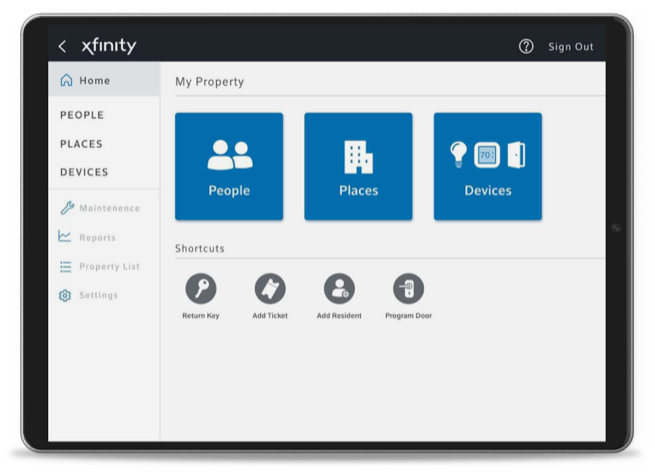Click the Return Key shortcut icon

pos(201,289)
